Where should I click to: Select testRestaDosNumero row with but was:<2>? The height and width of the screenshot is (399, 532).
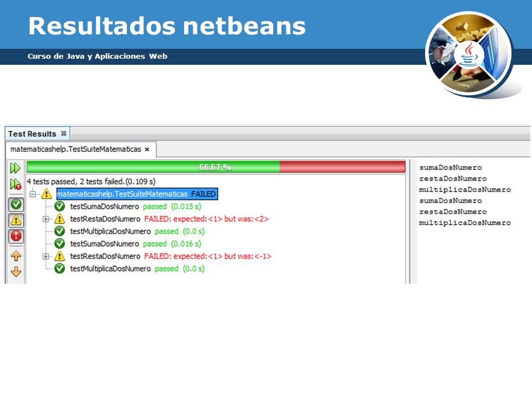(170, 219)
